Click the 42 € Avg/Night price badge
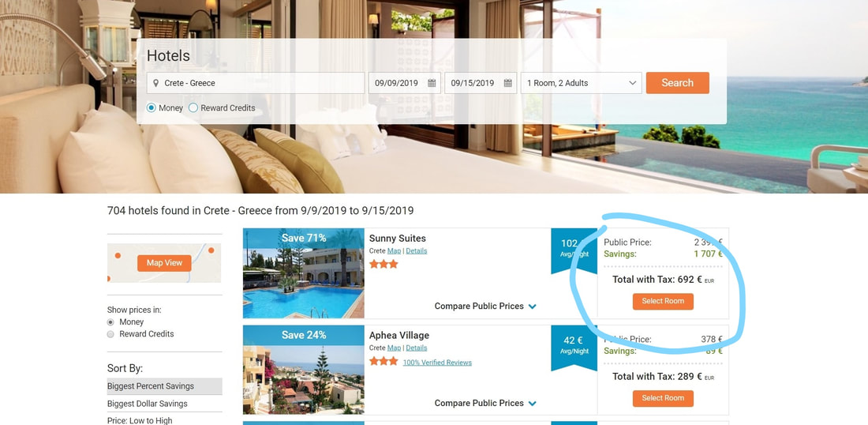Image resolution: width=868 pixels, height=425 pixels. tap(574, 346)
